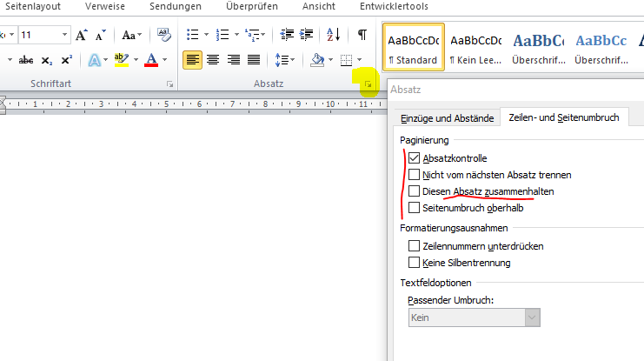Check Zeilennummern unterdrücken
The height and width of the screenshot is (361, 644).
click(x=414, y=246)
